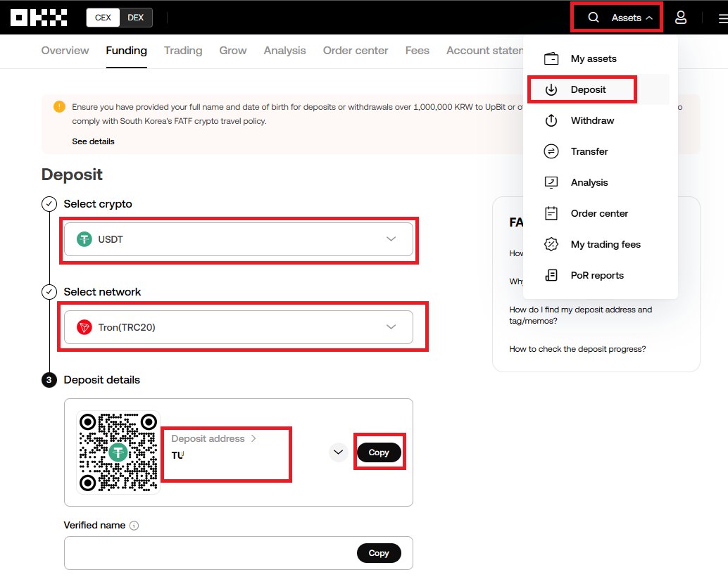Click the yellow warning icon in notice banner

pyautogui.click(x=59, y=107)
